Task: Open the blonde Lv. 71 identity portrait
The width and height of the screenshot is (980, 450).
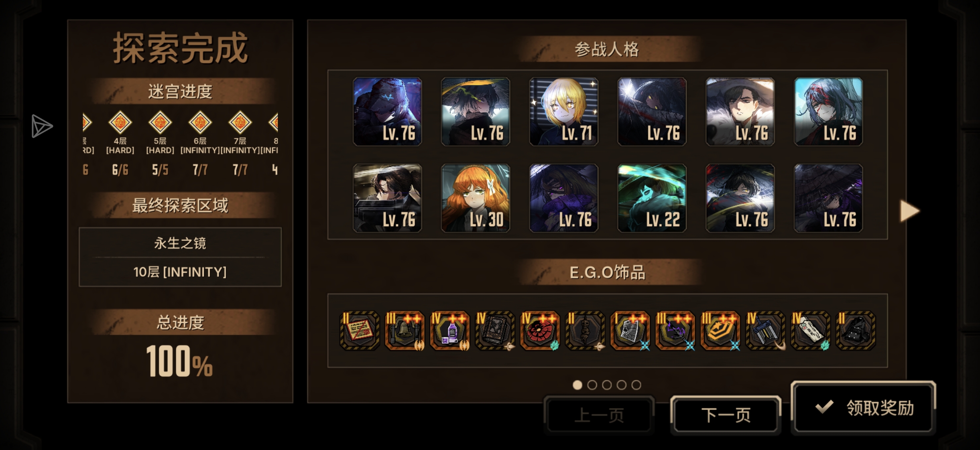Action: [563, 111]
